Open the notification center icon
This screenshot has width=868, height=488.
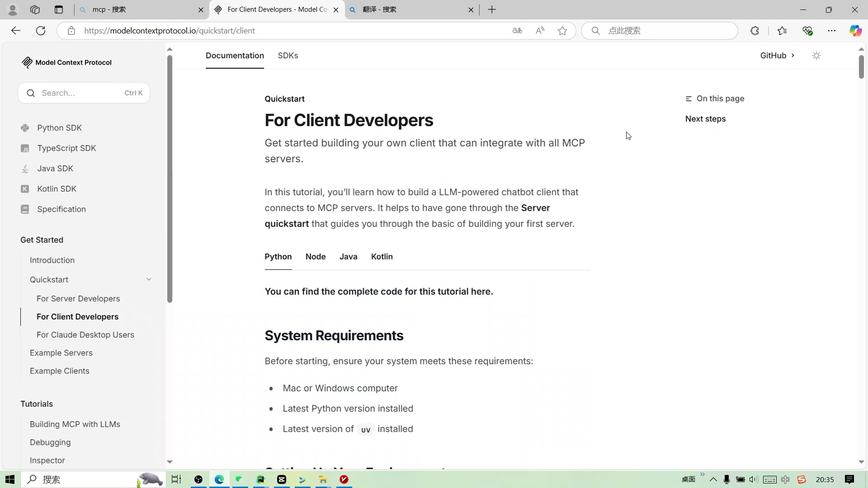point(849,480)
